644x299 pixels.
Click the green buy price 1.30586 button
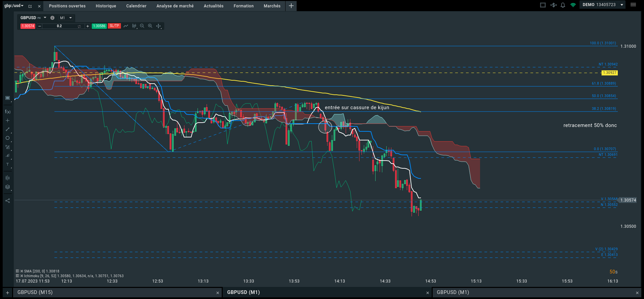(x=99, y=26)
